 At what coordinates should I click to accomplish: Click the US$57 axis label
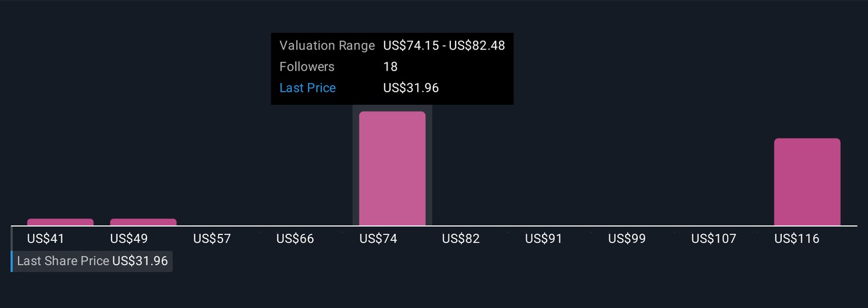(212, 239)
